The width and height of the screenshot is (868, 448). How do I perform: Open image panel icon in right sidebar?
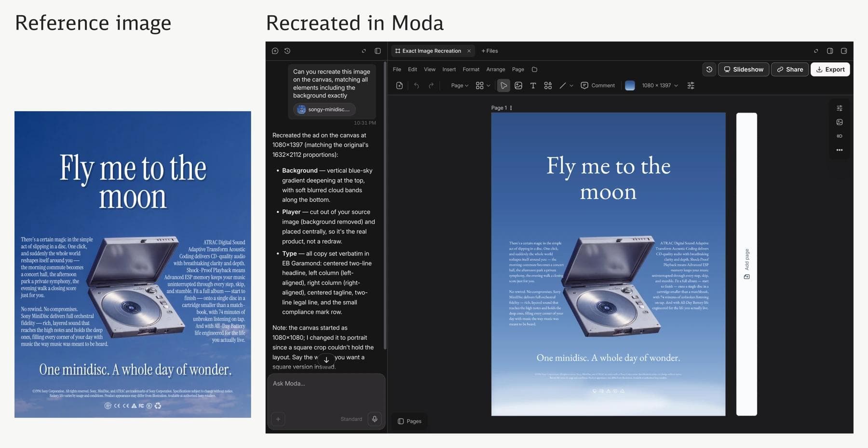[x=840, y=122]
